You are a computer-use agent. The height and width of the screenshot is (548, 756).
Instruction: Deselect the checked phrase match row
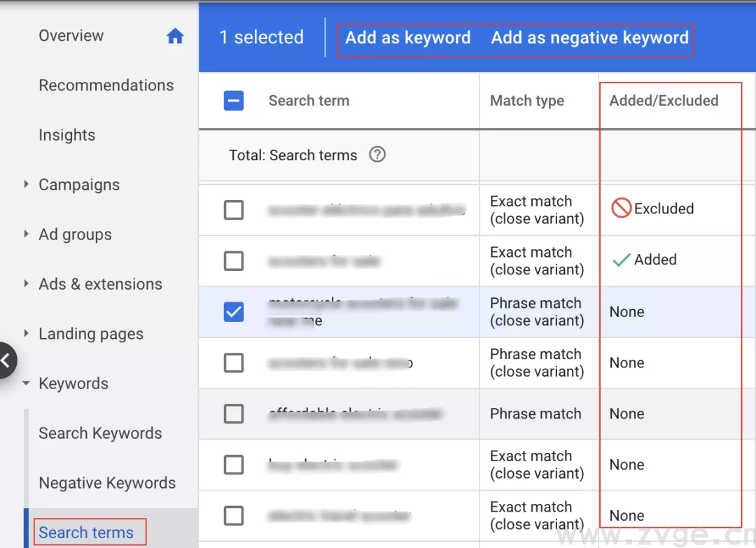coord(234,311)
